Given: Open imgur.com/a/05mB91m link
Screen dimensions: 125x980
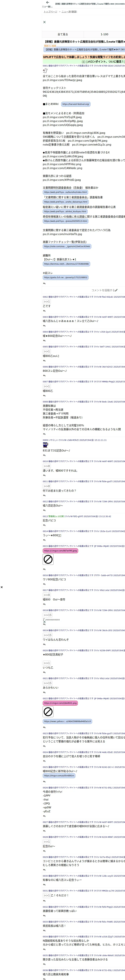Looking at the screenshot, I should tap(59, 776).
